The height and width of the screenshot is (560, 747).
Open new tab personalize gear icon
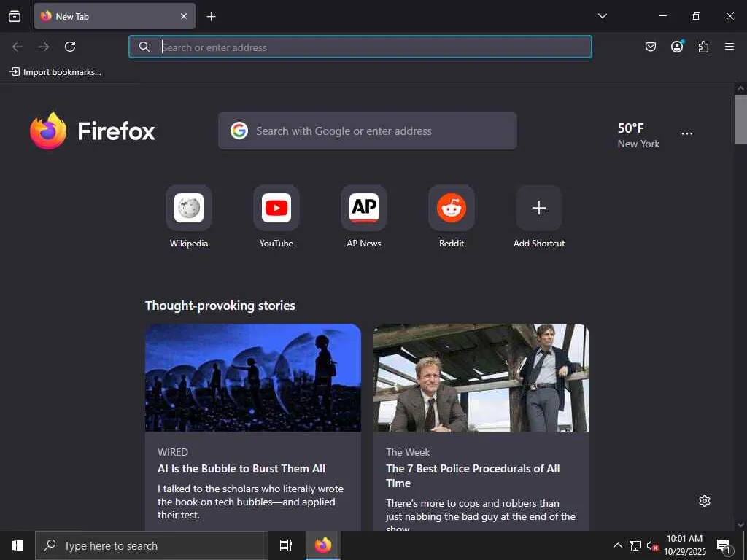(705, 501)
